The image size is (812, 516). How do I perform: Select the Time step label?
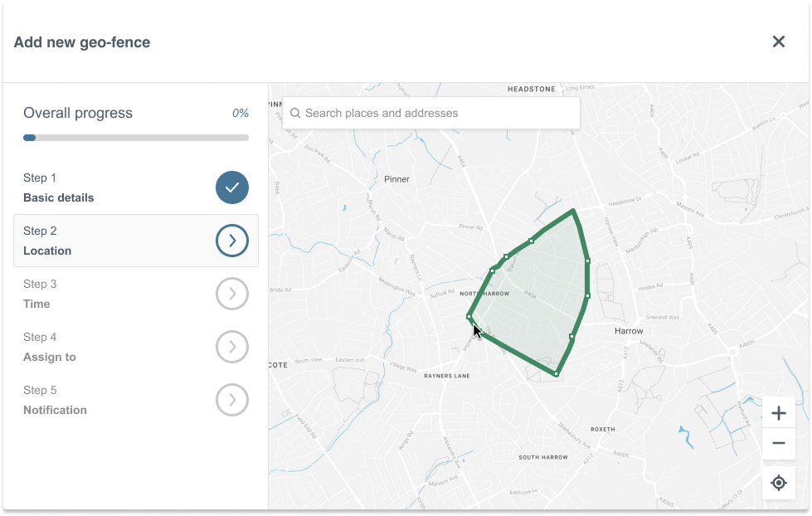pos(36,304)
